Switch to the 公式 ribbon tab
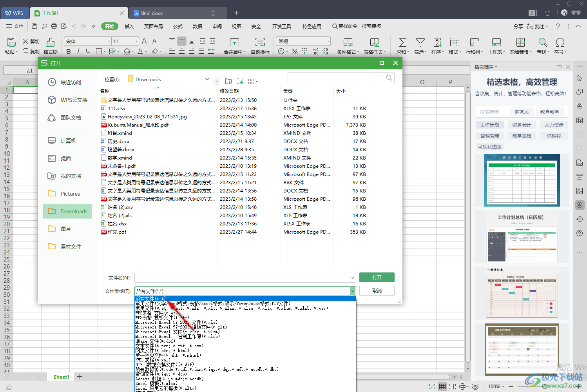587x392 pixels. 178,26
